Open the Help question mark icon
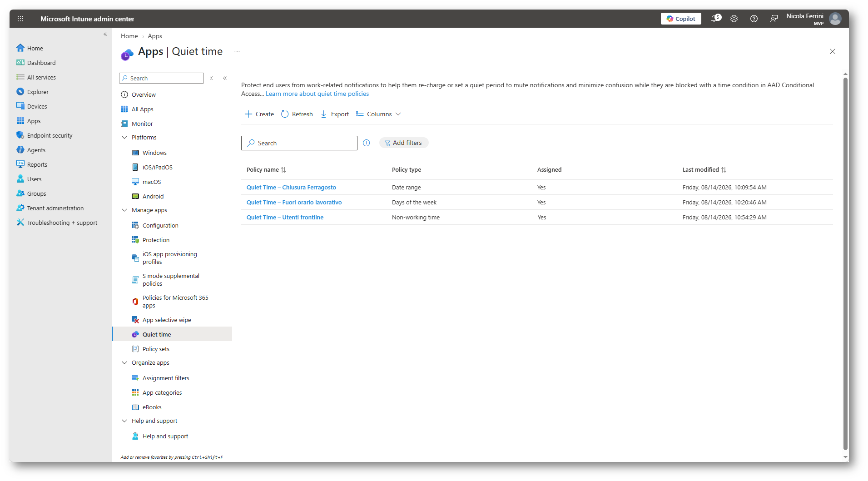 754,19
